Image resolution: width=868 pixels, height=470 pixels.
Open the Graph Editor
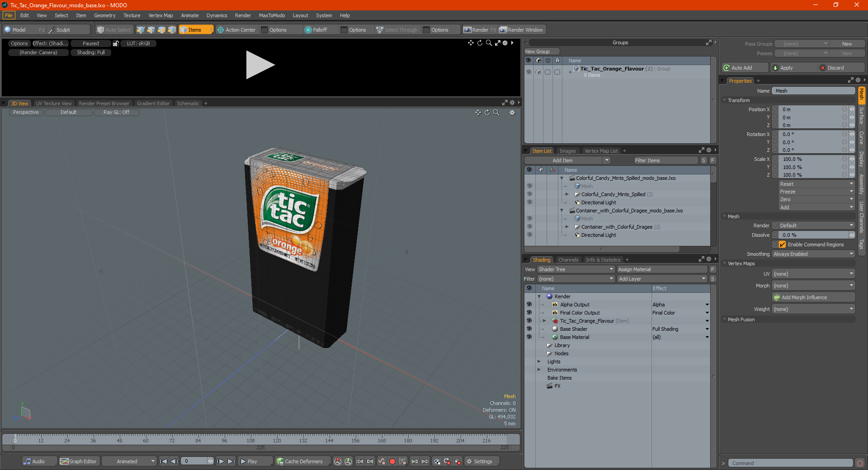[79, 461]
